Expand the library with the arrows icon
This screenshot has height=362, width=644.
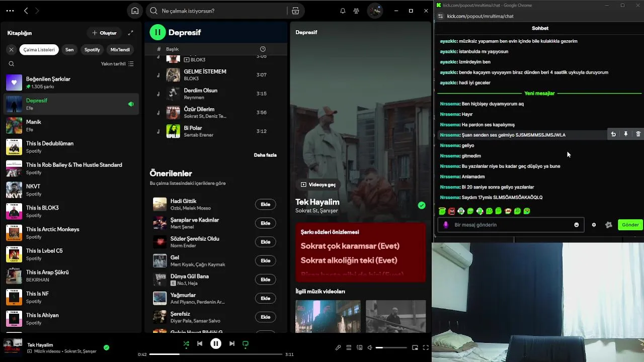point(131,33)
